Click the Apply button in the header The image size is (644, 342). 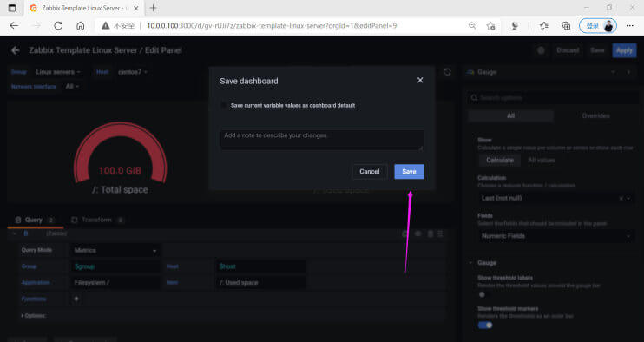coord(624,50)
